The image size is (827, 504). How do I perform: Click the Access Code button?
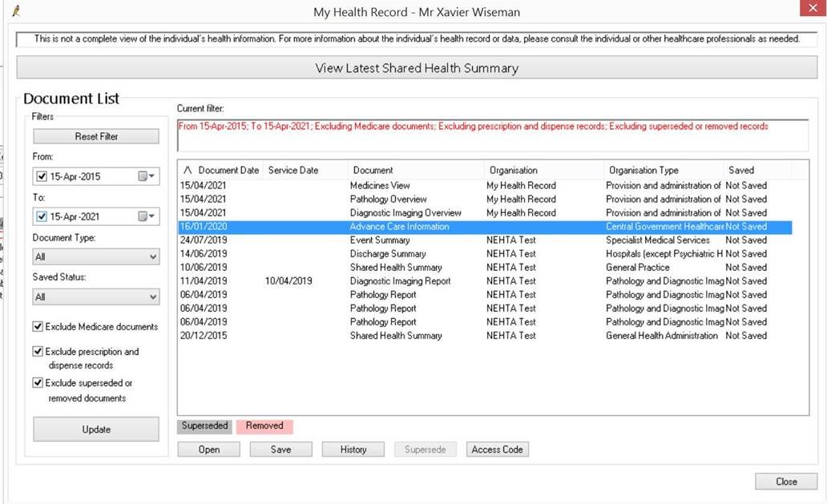click(498, 450)
